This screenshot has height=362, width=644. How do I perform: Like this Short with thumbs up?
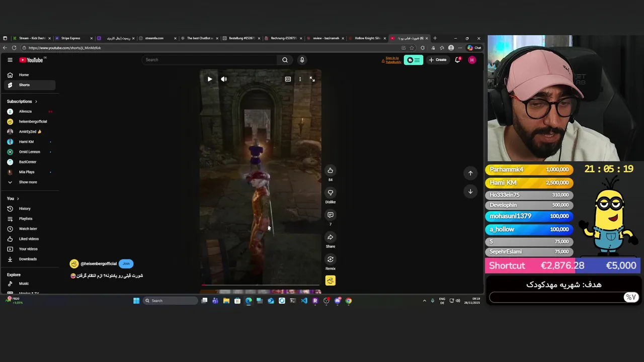pos(330,170)
